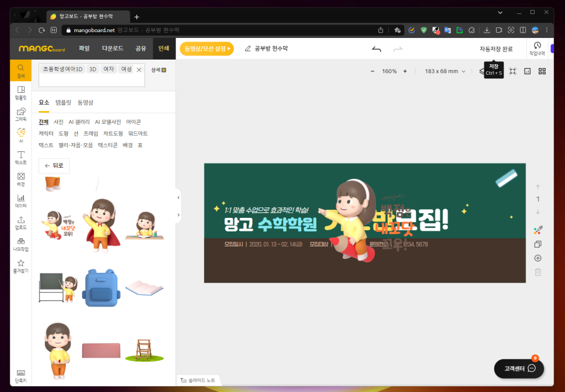The height and width of the screenshot is (392, 565).
Task: Open the browser extensions puzzle icon
Action: click(471, 30)
